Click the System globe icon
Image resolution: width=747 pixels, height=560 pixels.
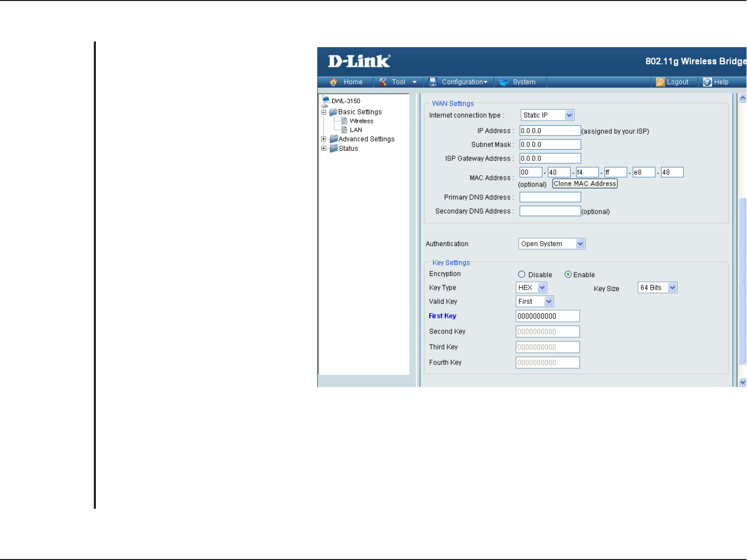[x=503, y=82]
